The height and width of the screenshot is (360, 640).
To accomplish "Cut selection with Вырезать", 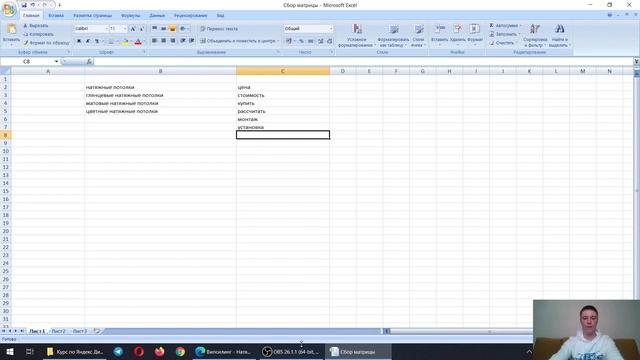I will [36, 25].
